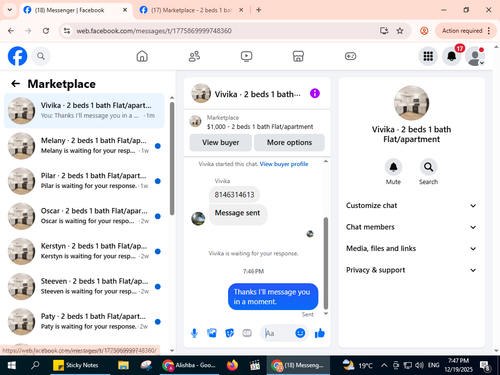This screenshot has height=375, width=500.
Task: Click the chat messages scrollbar
Action: click(x=326, y=263)
